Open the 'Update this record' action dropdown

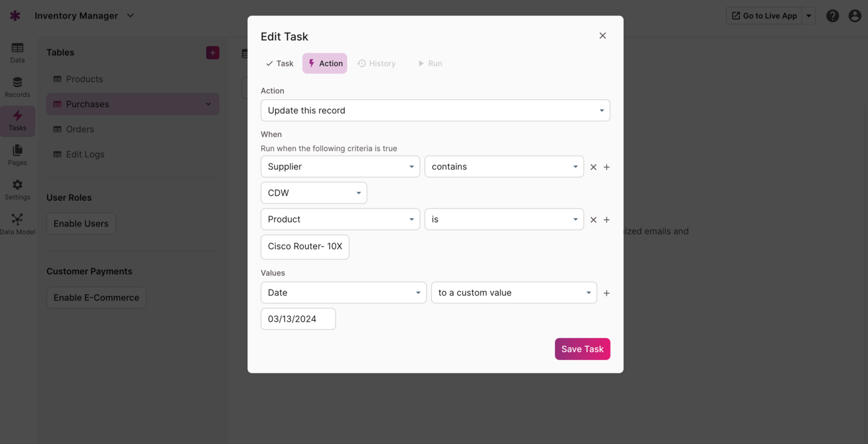click(435, 110)
